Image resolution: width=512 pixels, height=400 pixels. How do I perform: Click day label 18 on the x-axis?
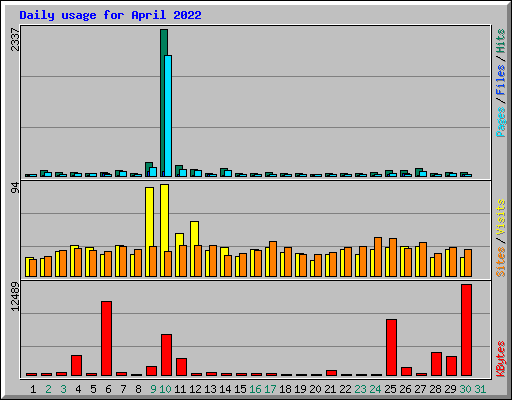(x=285, y=389)
